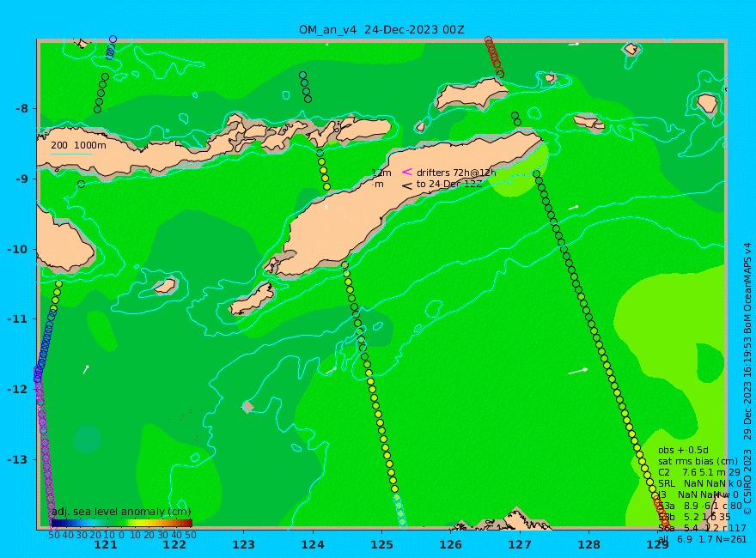The image size is (756, 558).
Task: Click the 128 longitude axis label
Action: (589, 545)
